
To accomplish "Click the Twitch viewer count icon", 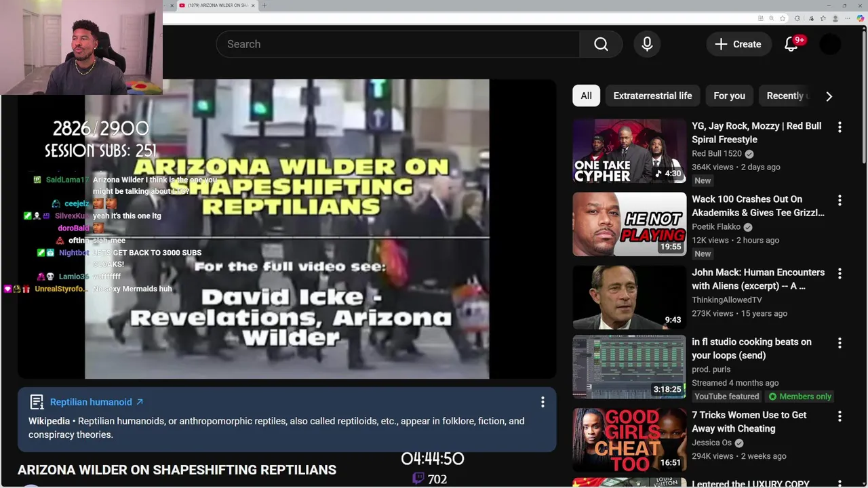I will click(418, 479).
